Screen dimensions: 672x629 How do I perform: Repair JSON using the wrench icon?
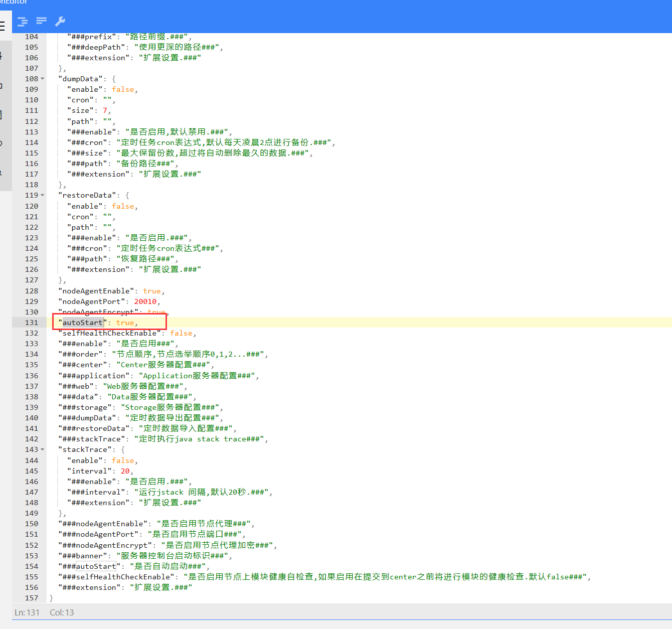click(x=60, y=21)
